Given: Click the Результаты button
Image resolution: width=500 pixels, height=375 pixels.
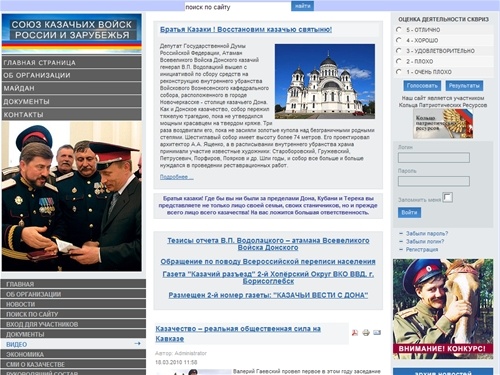Looking at the screenshot, I should point(464,86).
